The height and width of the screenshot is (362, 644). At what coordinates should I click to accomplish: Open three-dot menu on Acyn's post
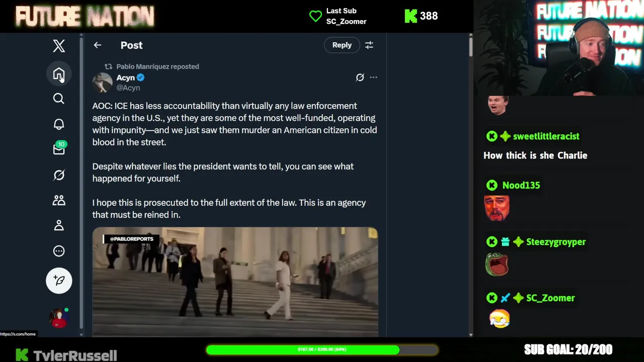click(x=373, y=77)
